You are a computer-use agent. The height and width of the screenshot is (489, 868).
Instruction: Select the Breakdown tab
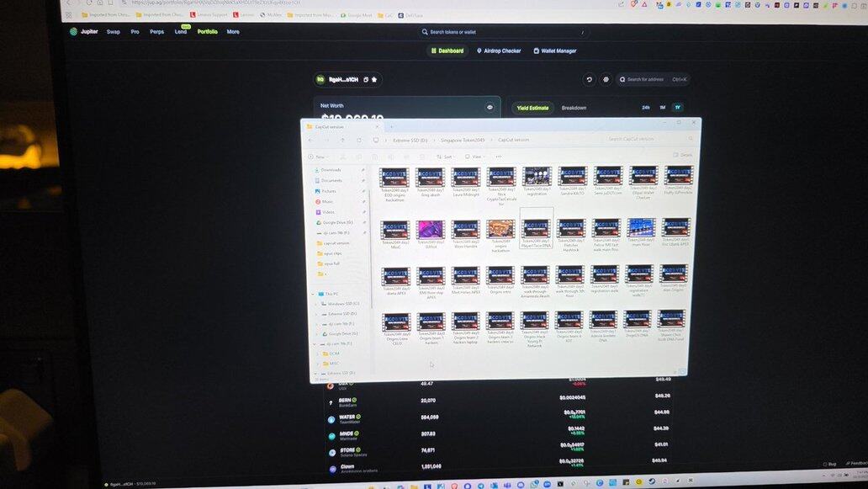(574, 108)
